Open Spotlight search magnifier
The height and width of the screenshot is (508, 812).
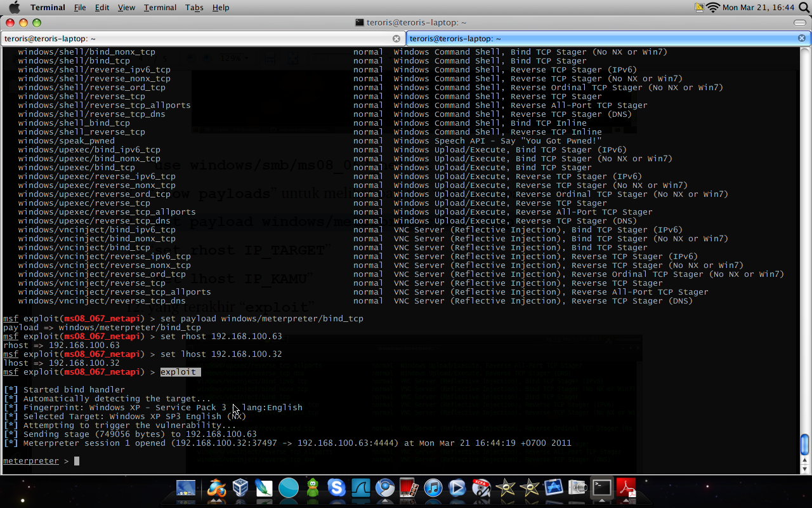[x=804, y=8]
